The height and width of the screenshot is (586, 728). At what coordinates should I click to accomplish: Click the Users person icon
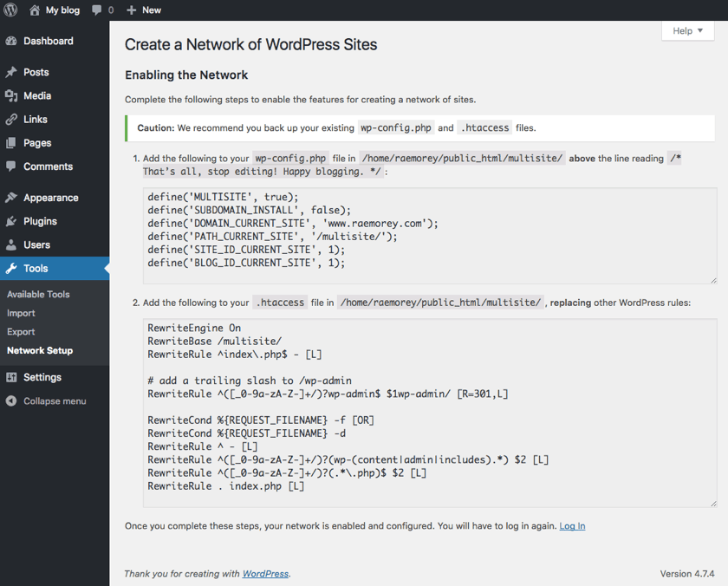click(x=11, y=244)
